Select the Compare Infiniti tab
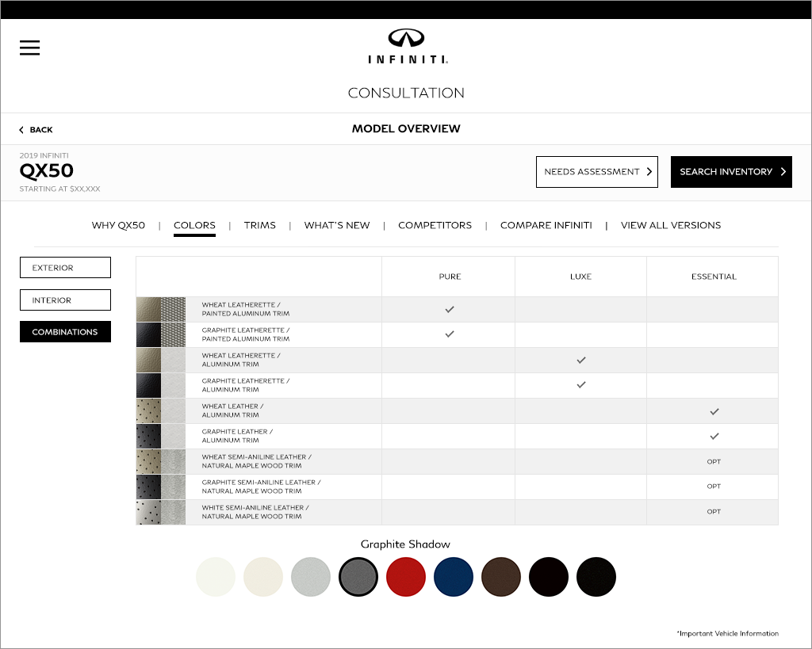812x649 pixels. pyautogui.click(x=546, y=225)
